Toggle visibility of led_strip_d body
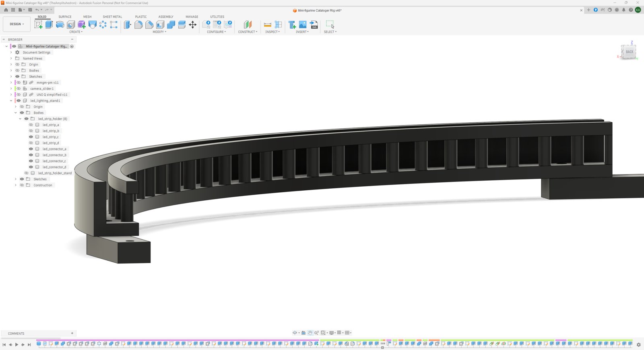Image resolution: width=644 pixels, height=350 pixels. tap(31, 143)
